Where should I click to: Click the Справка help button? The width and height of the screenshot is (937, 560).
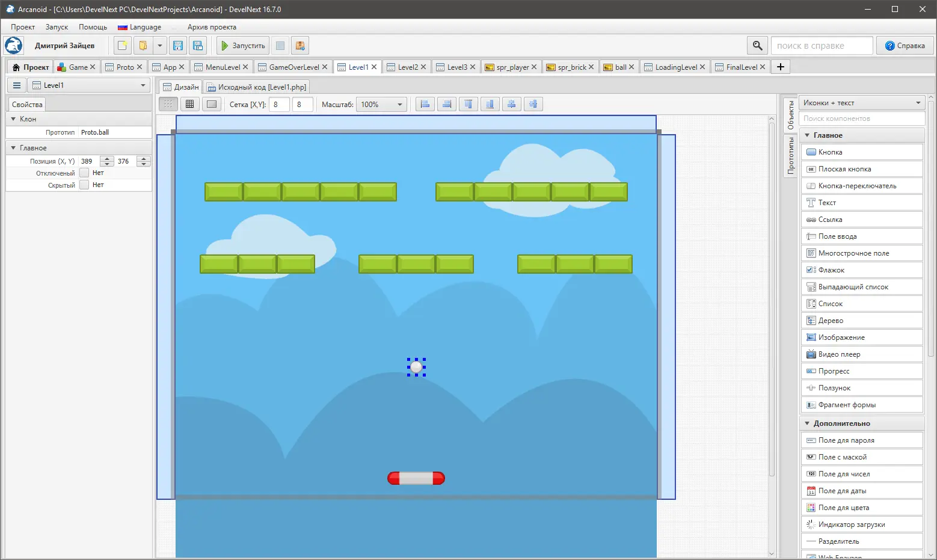coord(905,46)
